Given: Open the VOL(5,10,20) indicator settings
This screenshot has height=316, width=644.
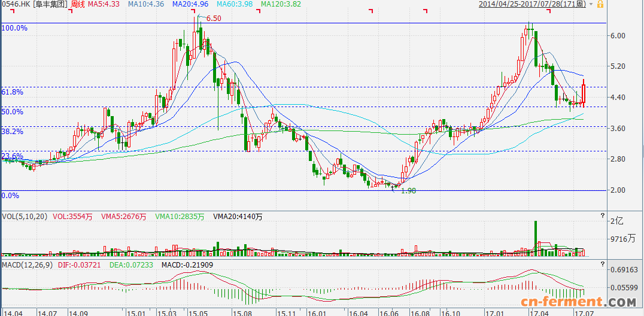Looking at the screenshot, I should [25, 216].
